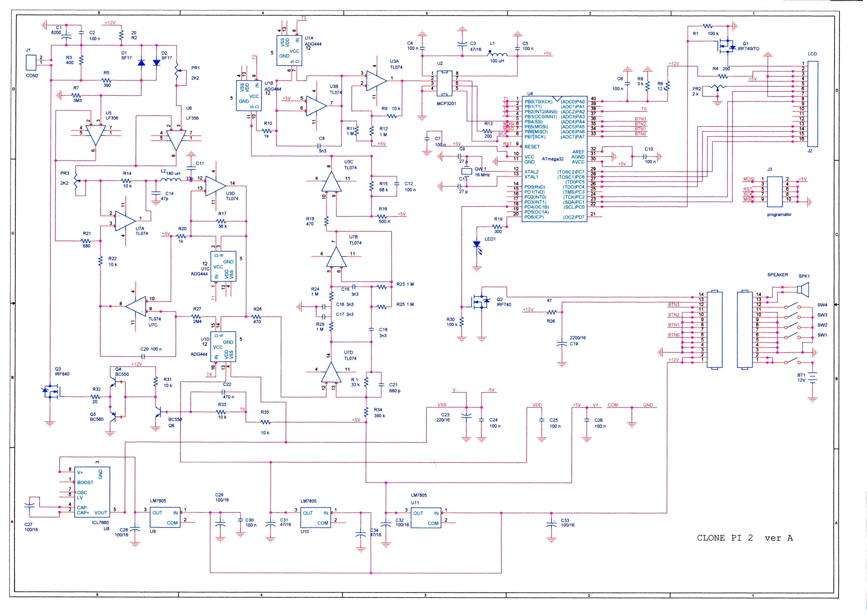Click the L1 100 uH inductor
867x616 pixels.
(x=497, y=55)
